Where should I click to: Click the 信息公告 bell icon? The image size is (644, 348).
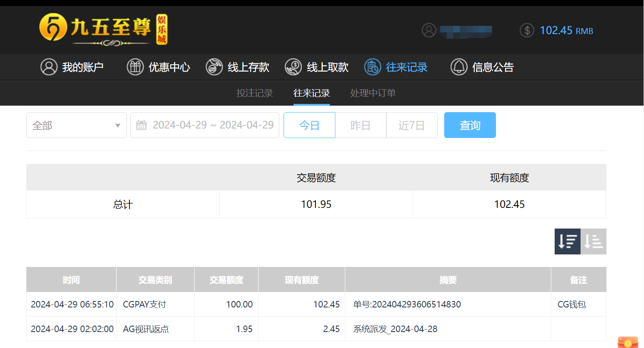click(x=459, y=67)
